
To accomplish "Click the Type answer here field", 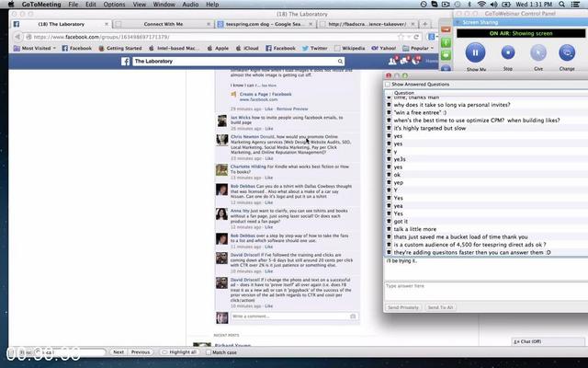I will click(x=486, y=291).
